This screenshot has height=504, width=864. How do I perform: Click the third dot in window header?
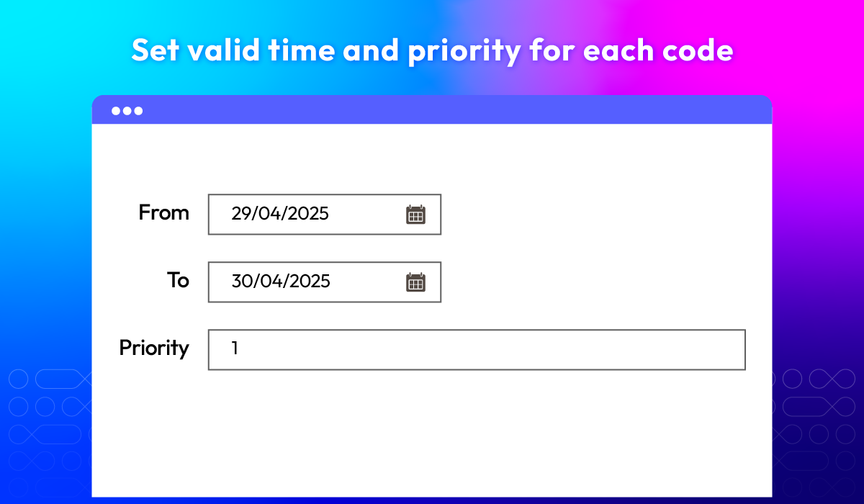point(138,111)
